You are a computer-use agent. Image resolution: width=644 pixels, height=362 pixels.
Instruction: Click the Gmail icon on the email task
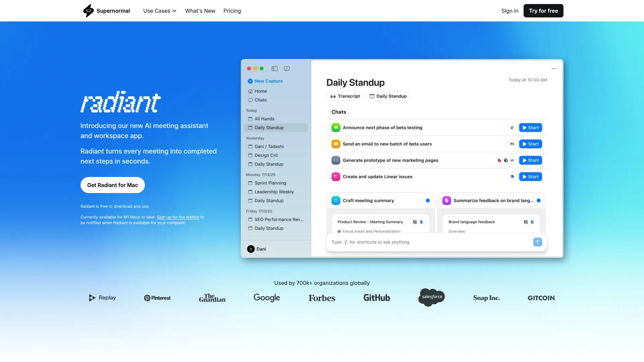tap(512, 144)
